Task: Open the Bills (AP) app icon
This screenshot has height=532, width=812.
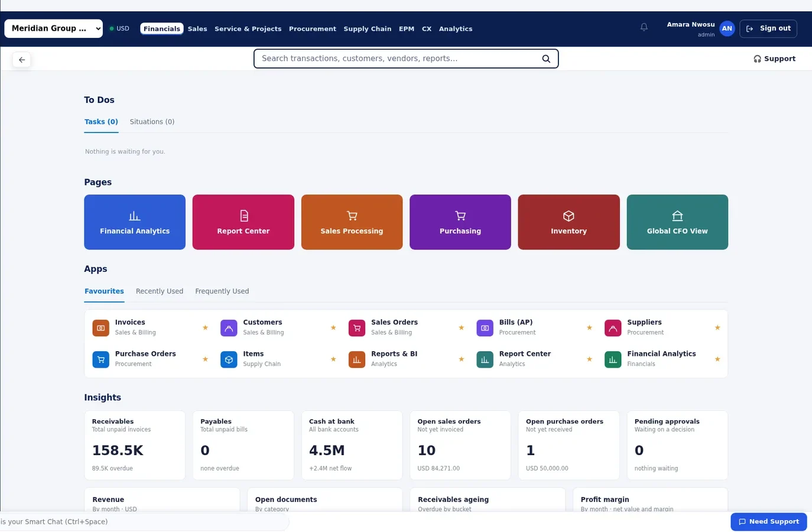Action: (485, 327)
